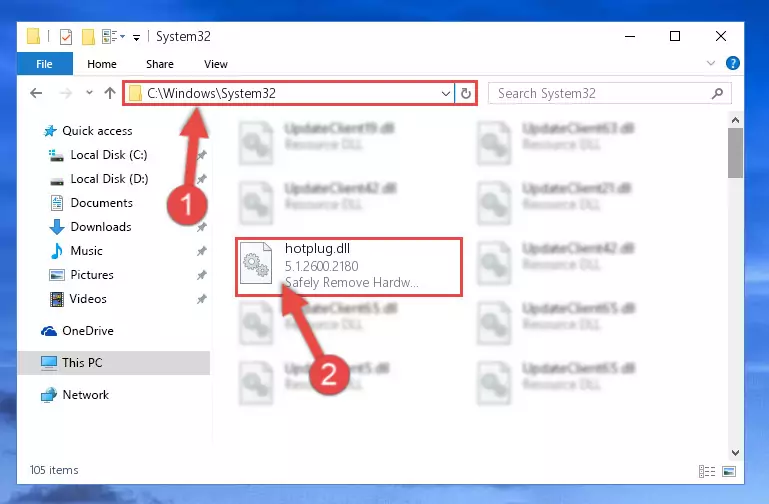
Task: Click the hotplug.dll gear file icon
Action: pyautogui.click(x=256, y=262)
